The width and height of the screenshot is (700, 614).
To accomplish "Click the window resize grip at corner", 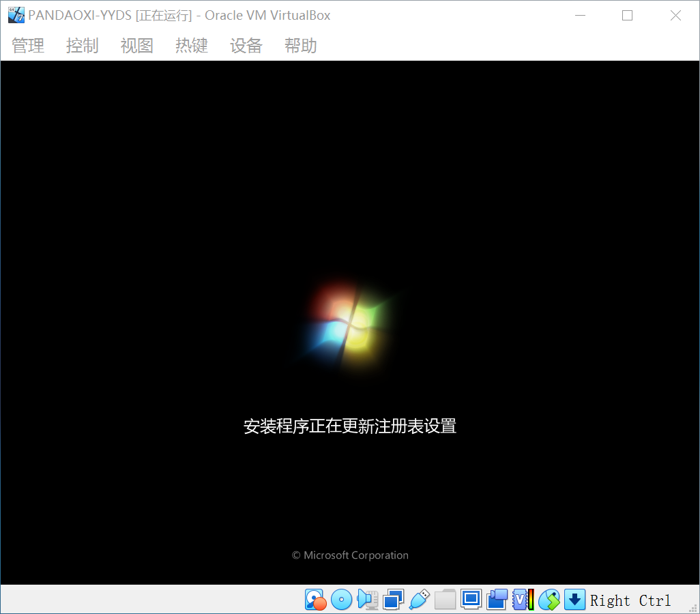I will [693, 608].
